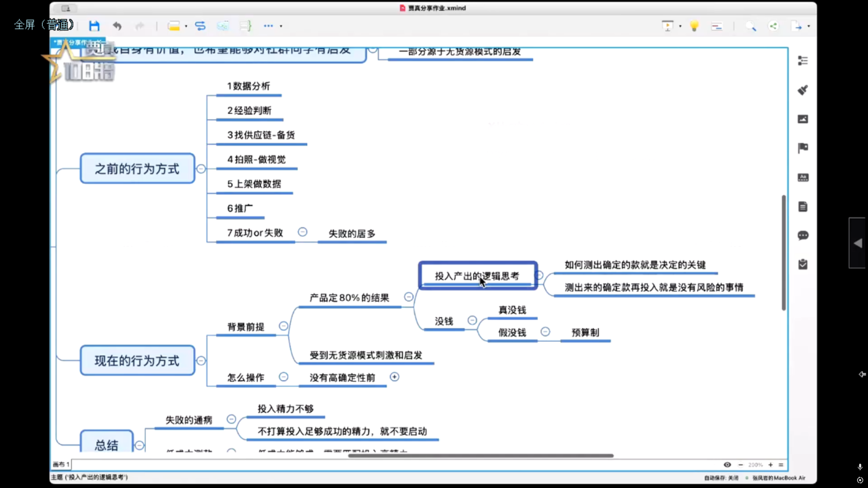Expand the 没有高确定性前 node with plus
868x488 pixels.
click(394, 377)
